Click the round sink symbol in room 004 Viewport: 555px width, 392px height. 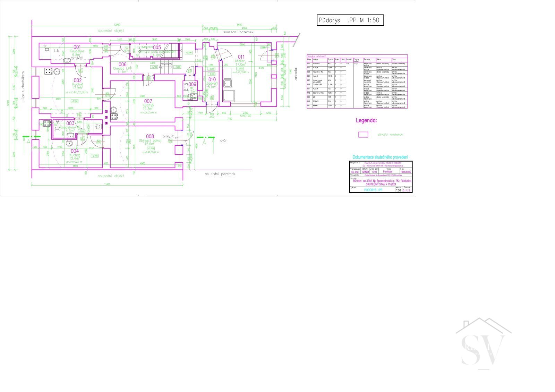(x=69, y=144)
